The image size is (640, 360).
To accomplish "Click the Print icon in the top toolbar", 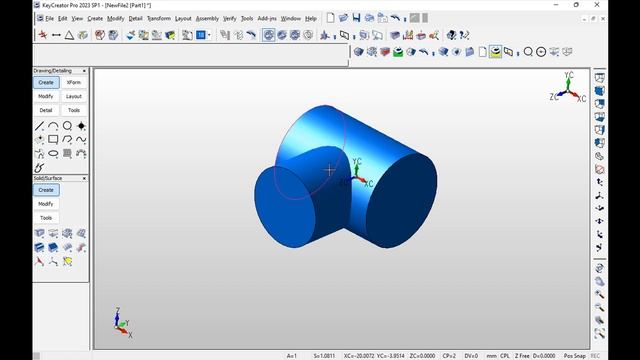I will coord(369,18).
